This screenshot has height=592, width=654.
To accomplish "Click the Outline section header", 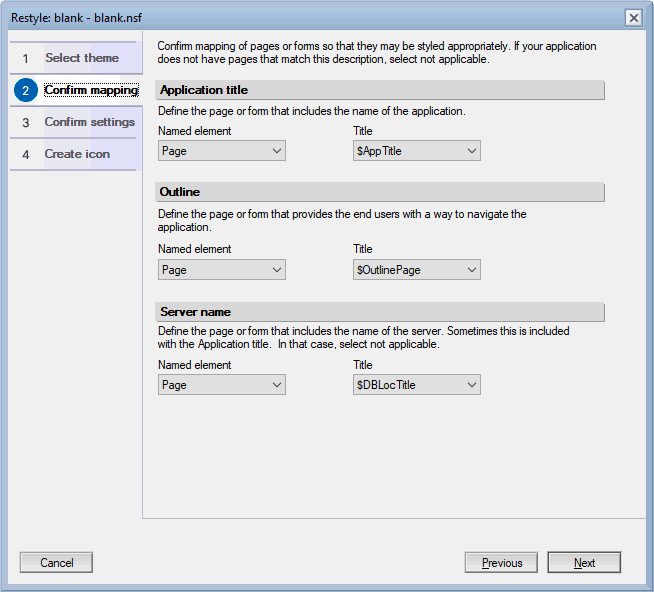I will [x=380, y=192].
